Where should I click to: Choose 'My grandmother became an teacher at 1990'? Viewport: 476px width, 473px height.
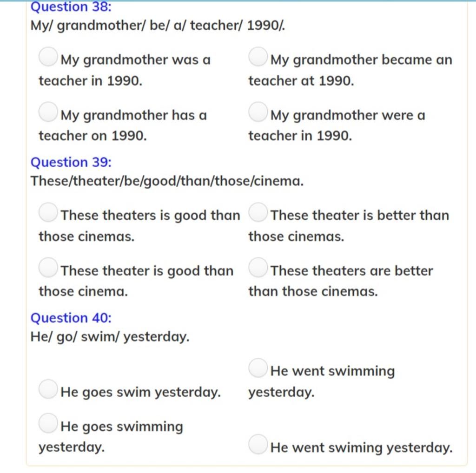[258, 57]
